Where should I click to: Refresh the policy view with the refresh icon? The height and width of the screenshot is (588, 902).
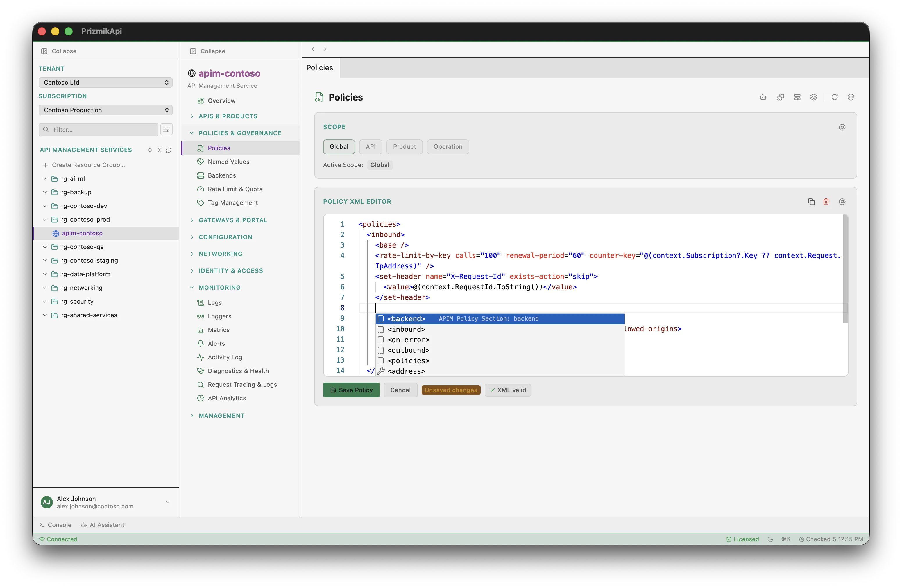point(835,97)
